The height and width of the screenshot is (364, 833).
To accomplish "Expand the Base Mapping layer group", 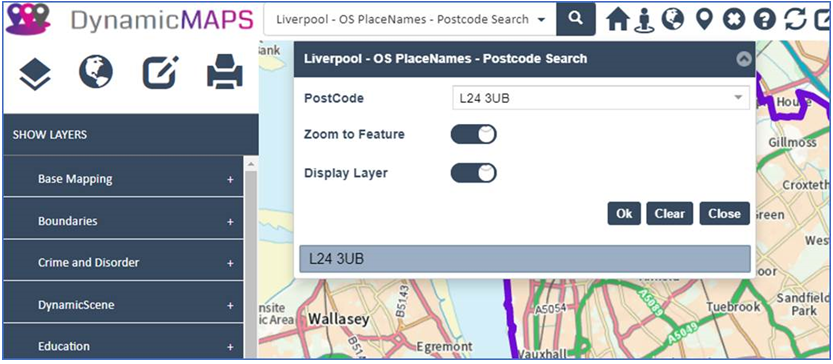I will [x=123, y=179].
